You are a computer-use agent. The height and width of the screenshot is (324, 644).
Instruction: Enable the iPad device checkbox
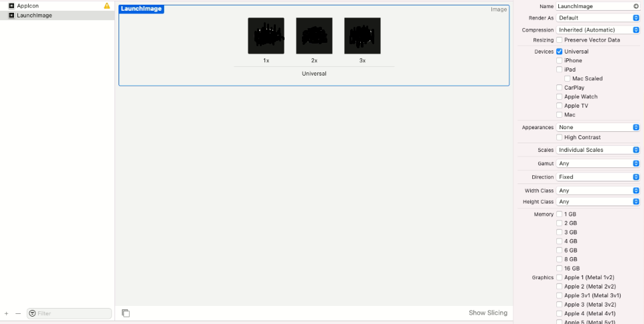point(560,70)
